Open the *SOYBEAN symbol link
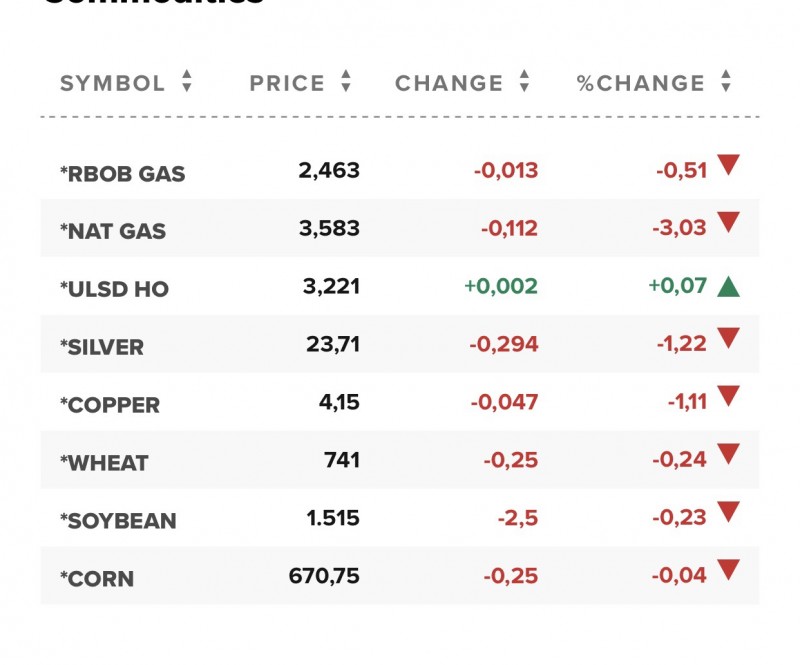The width and height of the screenshot is (800, 665). tap(118, 522)
